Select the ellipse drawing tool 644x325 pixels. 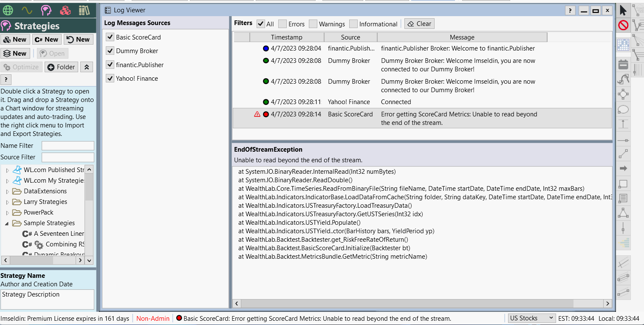point(623,110)
